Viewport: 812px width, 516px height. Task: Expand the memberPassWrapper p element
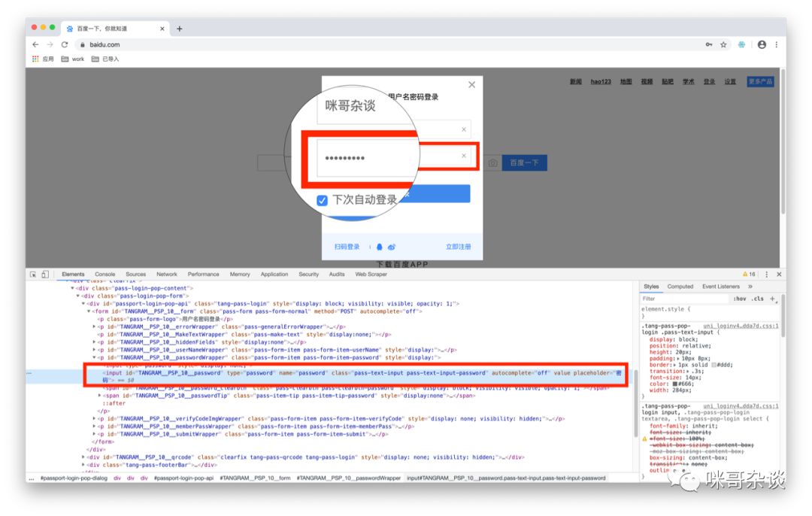click(x=94, y=426)
